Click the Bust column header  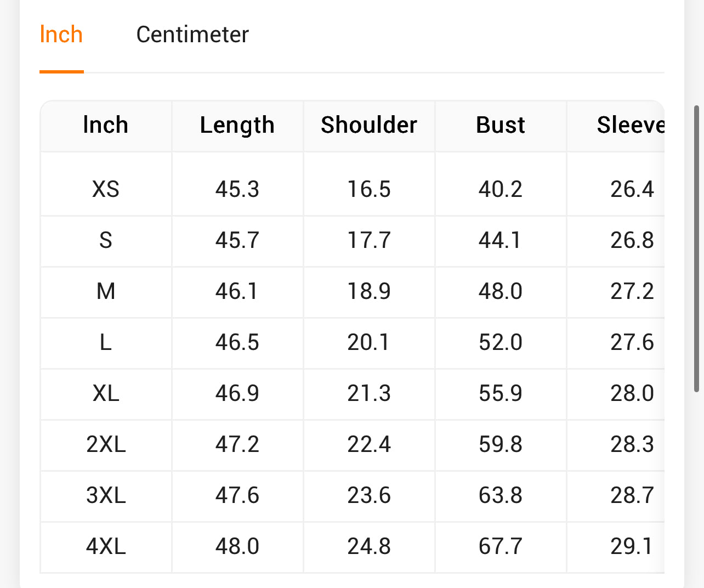(500, 125)
